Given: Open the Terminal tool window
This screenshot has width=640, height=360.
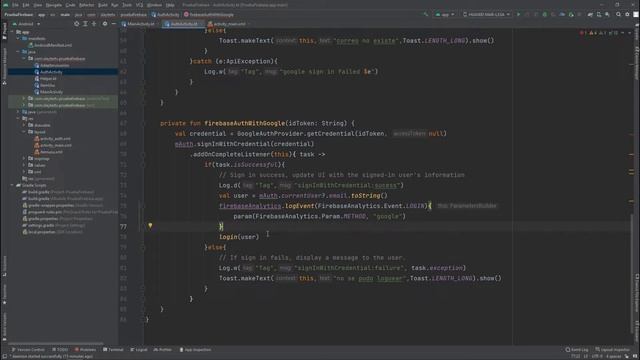Looking at the screenshot, I should click(x=113, y=350).
